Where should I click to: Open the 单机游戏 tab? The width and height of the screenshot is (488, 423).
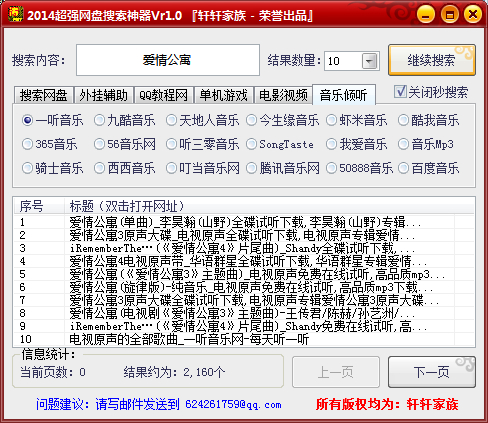tap(223, 95)
